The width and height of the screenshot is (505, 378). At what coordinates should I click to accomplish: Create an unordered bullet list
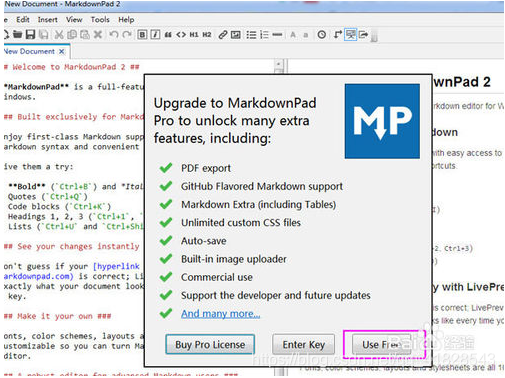point(251,35)
